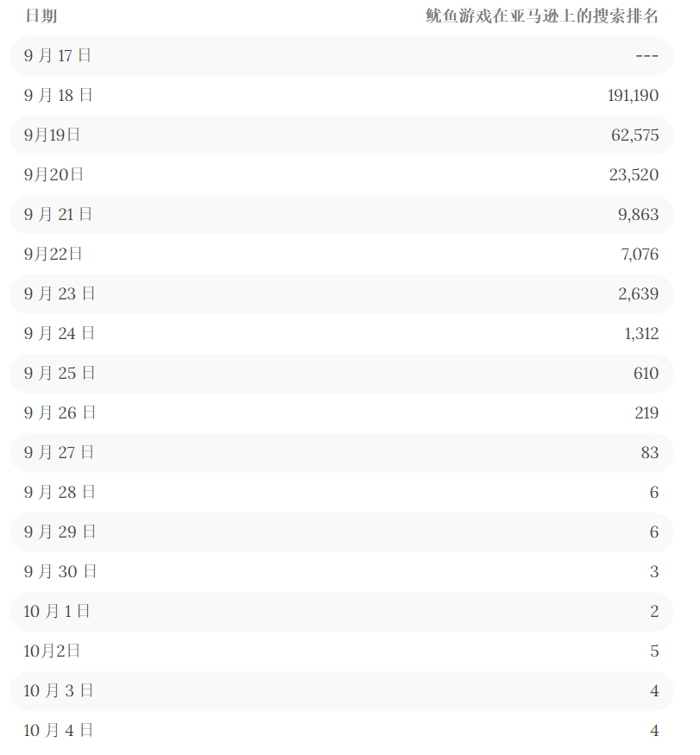The width and height of the screenshot is (700, 755).
Task: Click the 83 ranking value
Action: point(650,453)
